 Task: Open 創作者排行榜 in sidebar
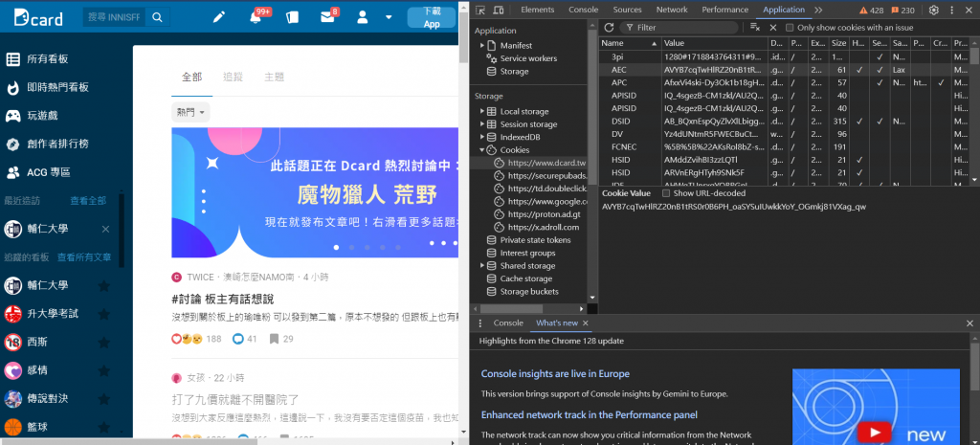pos(47,144)
